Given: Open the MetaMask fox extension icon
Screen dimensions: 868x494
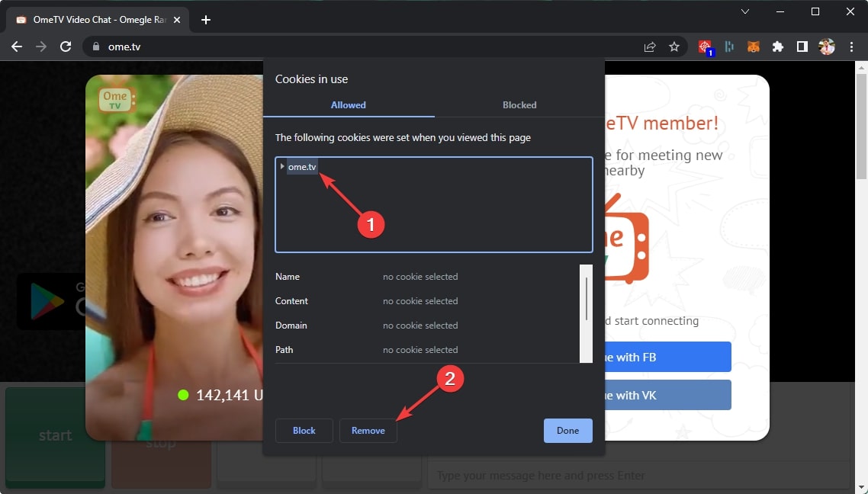Looking at the screenshot, I should 753,47.
